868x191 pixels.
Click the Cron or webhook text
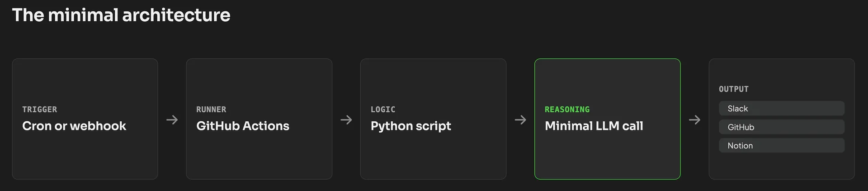tap(74, 126)
